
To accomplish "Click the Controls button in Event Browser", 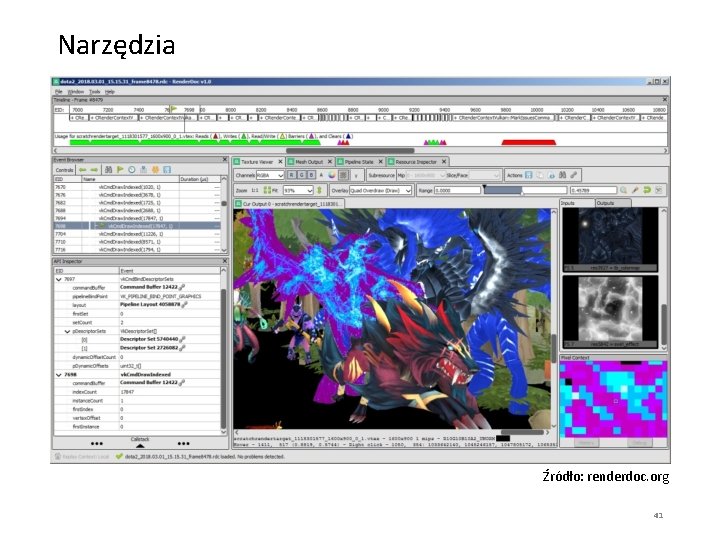I will pos(64,170).
